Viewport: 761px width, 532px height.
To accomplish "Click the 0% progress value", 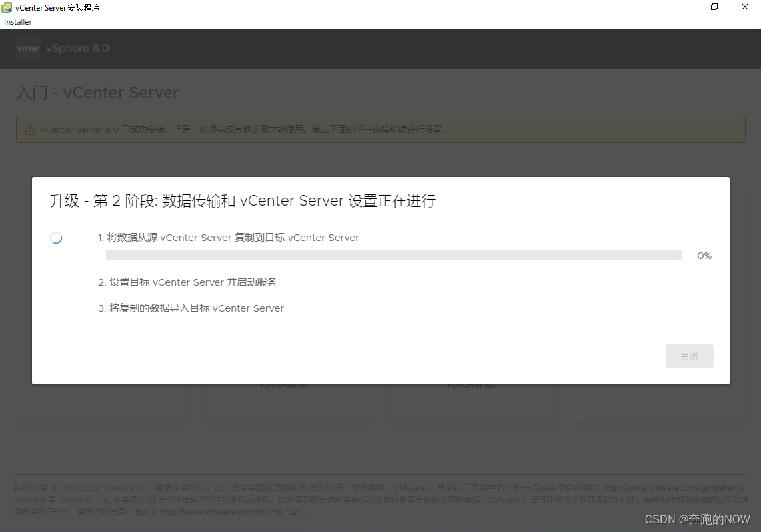I will point(704,256).
